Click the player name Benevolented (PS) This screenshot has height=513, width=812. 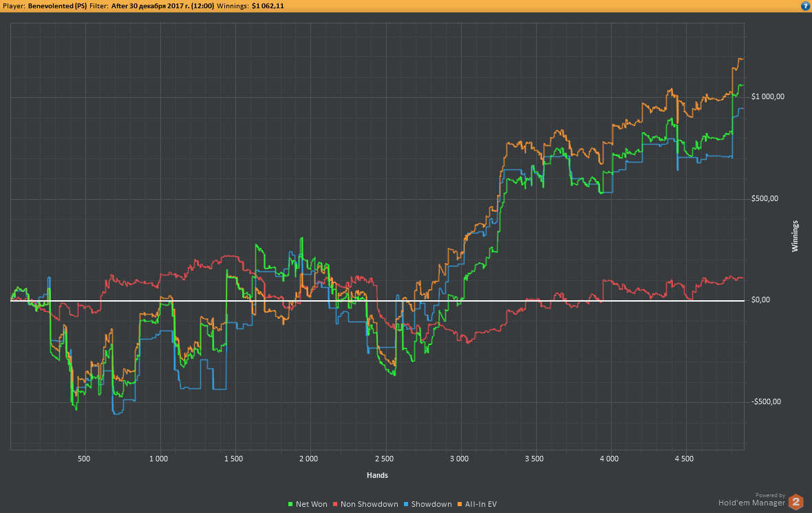tap(57, 6)
